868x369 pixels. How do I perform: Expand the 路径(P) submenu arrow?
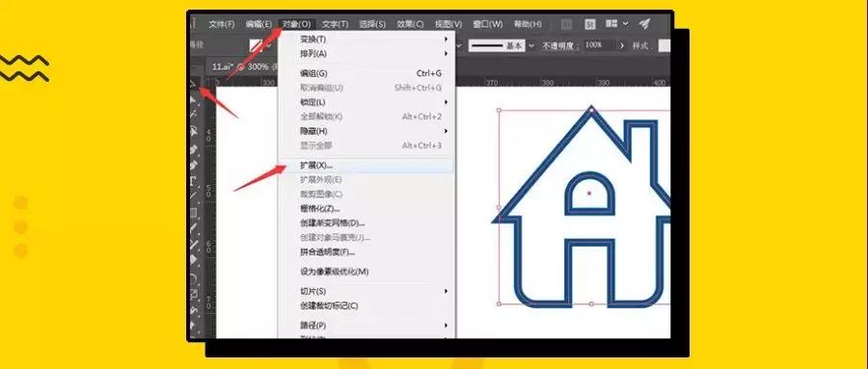tap(446, 326)
